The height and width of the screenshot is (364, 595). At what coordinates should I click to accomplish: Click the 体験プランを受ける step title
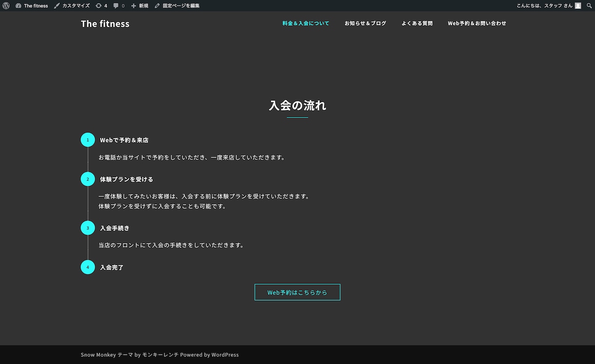pyautogui.click(x=127, y=179)
